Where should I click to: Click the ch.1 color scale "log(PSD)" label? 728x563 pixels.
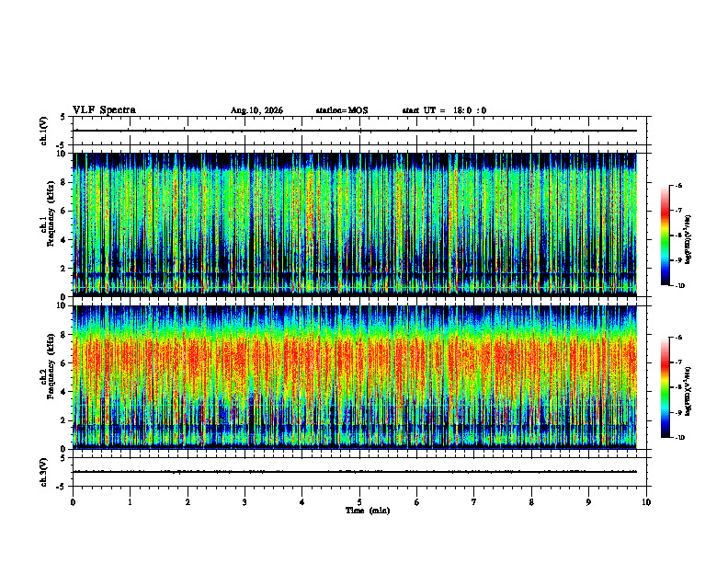click(688, 240)
